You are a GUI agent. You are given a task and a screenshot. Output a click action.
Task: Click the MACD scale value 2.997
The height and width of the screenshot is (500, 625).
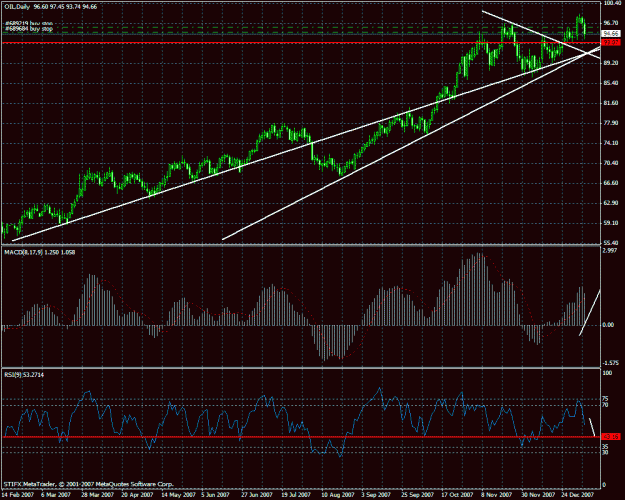610,250
